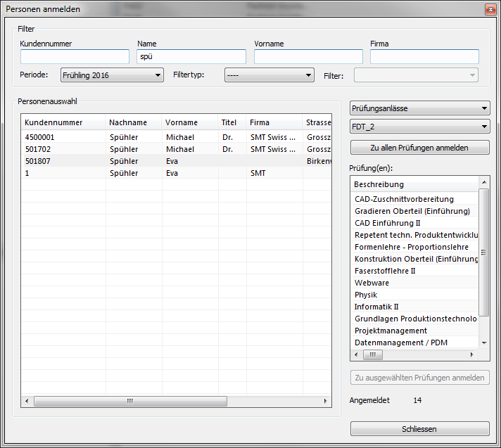This screenshot has height=448, width=501.
Task: Select the Eva Spühler row numbered 501807
Action: (63, 161)
